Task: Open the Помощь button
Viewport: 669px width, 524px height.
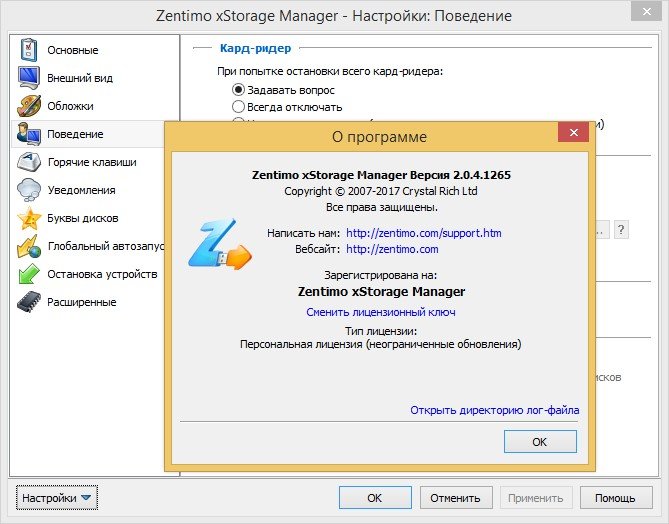Action: [616, 498]
